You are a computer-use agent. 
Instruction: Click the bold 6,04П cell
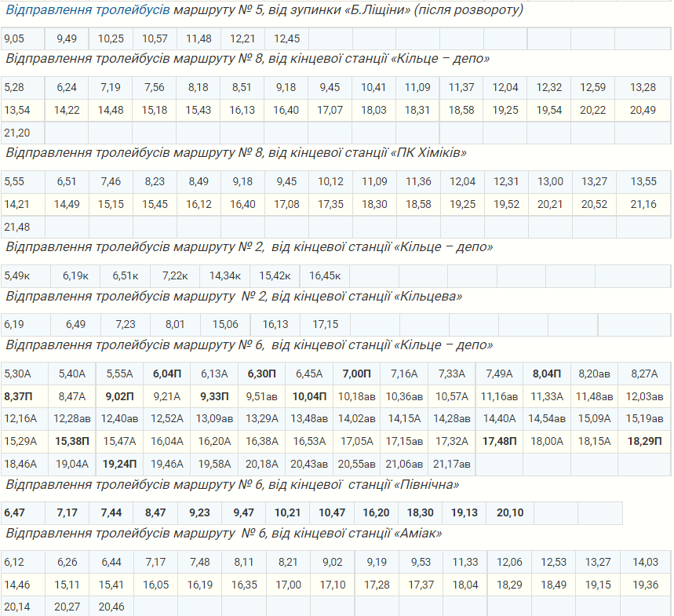(166, 374)
